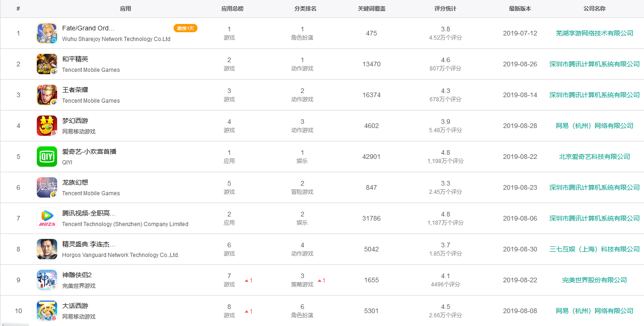Open company link 三七互娱（上海）科技有限公司

pos(595,249)
